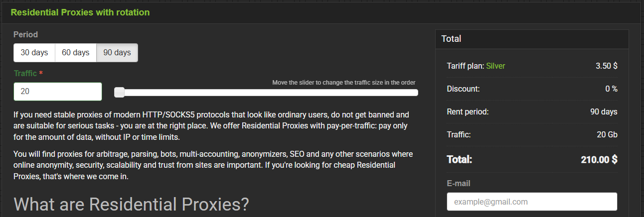Choose the 60 days rental period
644x217 pixels.
pyautogui.click(x=76, y=53)
